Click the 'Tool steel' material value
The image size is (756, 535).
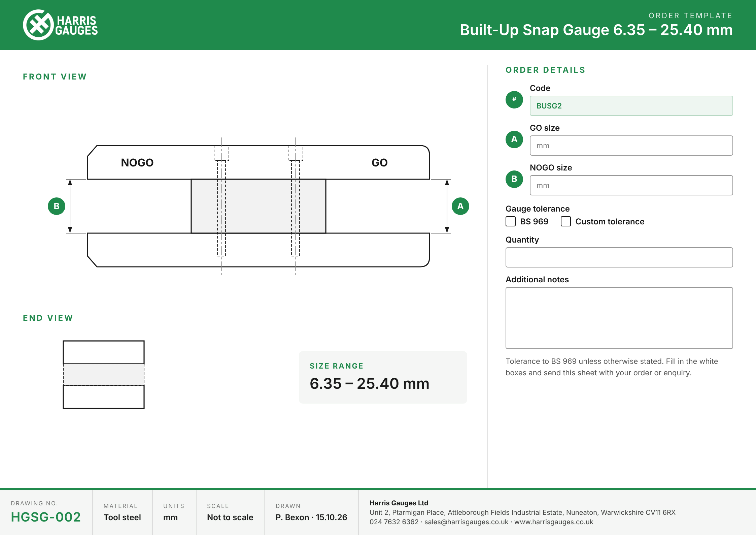(122, 517)
